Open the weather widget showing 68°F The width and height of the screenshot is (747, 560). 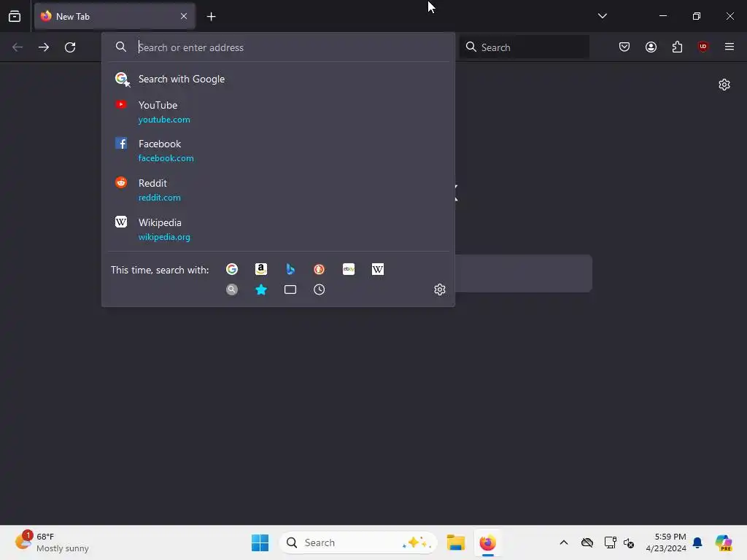[x=52, y=542]
